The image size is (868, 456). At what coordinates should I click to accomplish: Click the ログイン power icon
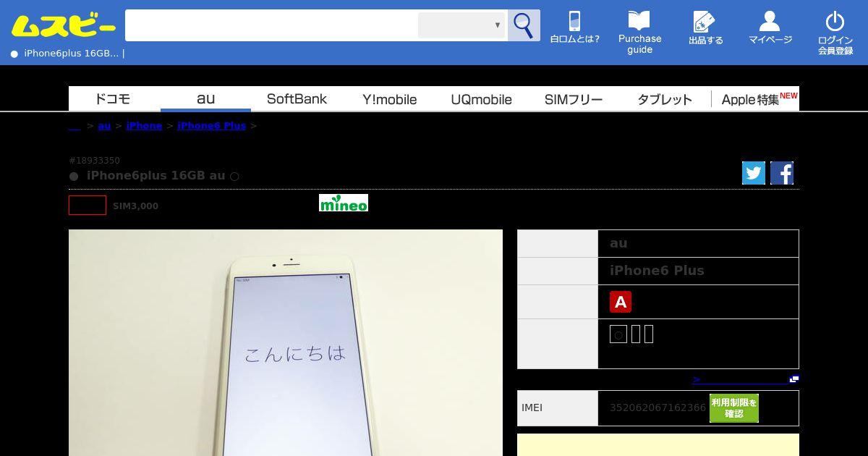(x=835, y=33)
